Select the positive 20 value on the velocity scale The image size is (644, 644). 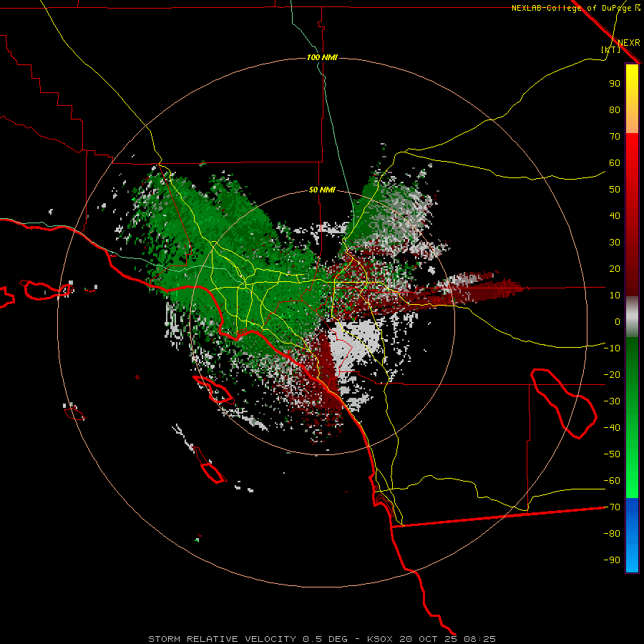tap(615, 268)
